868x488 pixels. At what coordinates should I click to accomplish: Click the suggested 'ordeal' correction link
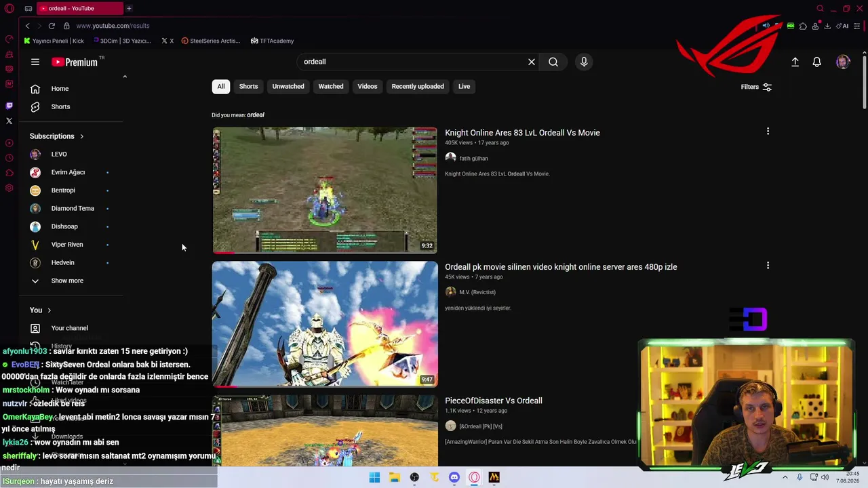tap(256, 115)
